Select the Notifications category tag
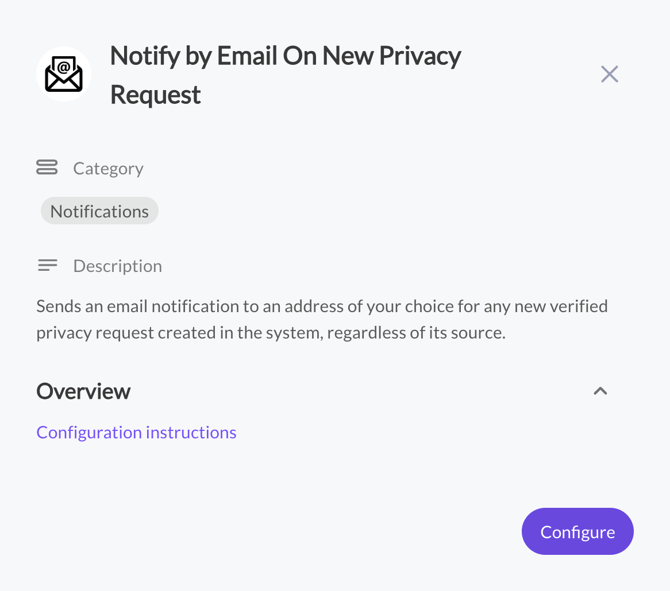Screen dimensions: 670x591 pyautogui.click(x=99, y=211)
